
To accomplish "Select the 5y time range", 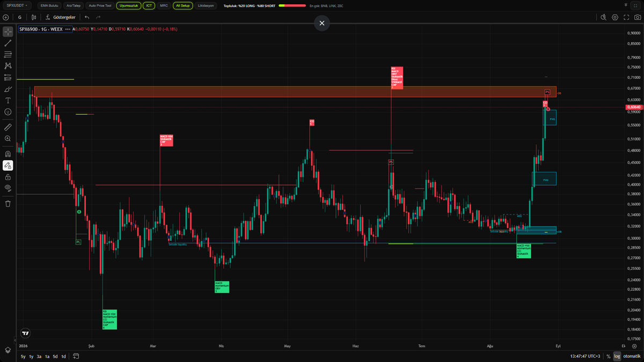I will [23, 356].
